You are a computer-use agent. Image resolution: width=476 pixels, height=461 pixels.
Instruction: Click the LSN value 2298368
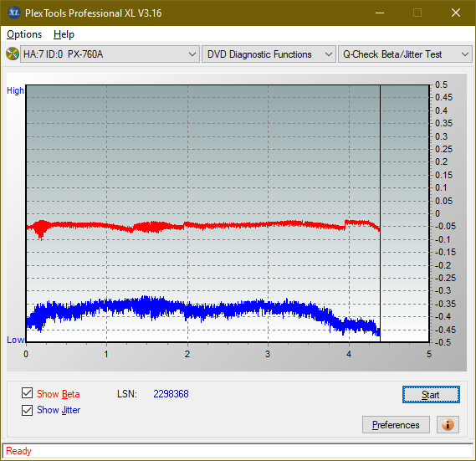pos(171,394)
